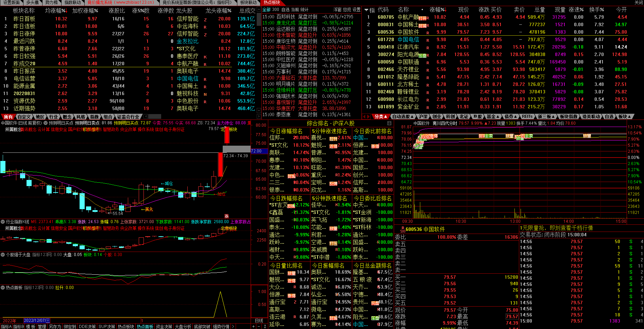Open the ranking panel settings icon beside 综合排名
This screenshot has height=329, width=644.
[x=389, y=123]
